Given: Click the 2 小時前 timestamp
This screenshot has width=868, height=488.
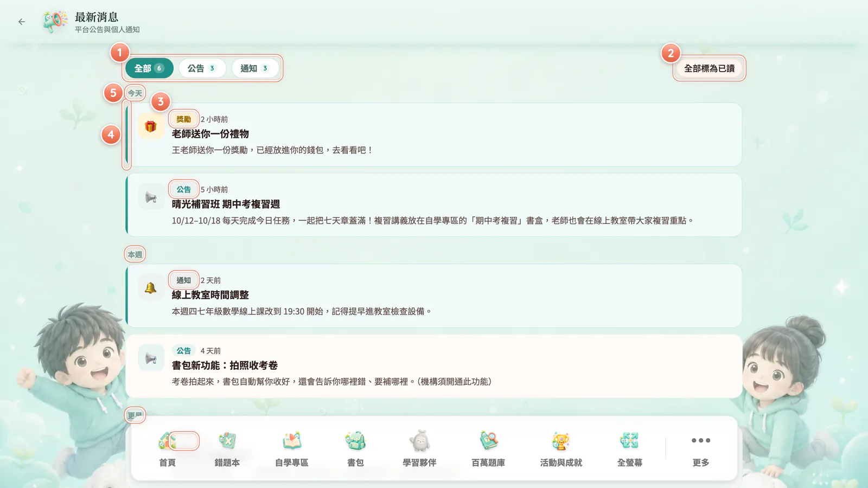Looking at the screenshot, I should coord(214,119).
